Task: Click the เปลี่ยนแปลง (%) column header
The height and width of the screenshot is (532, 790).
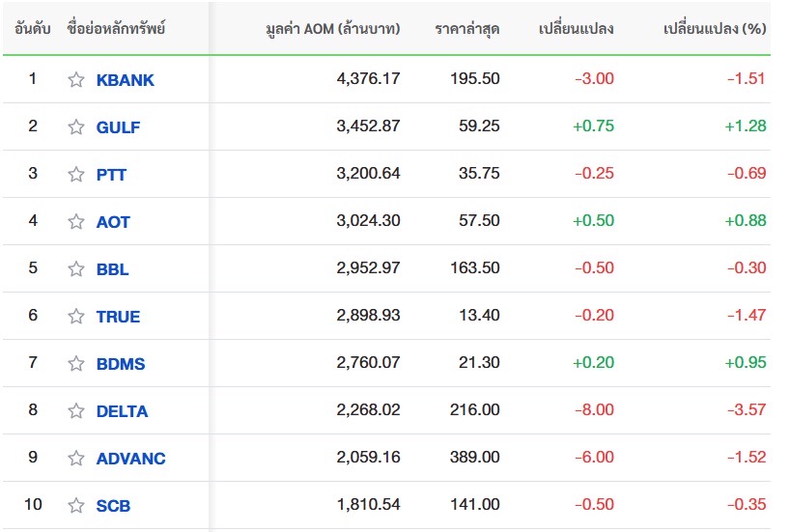Action: tap(715, 29)
